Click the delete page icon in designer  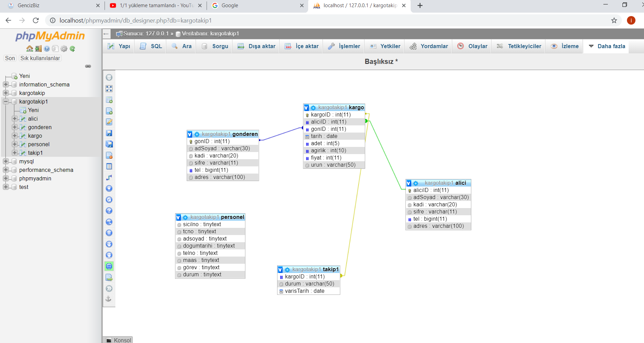tap(109, 155)
